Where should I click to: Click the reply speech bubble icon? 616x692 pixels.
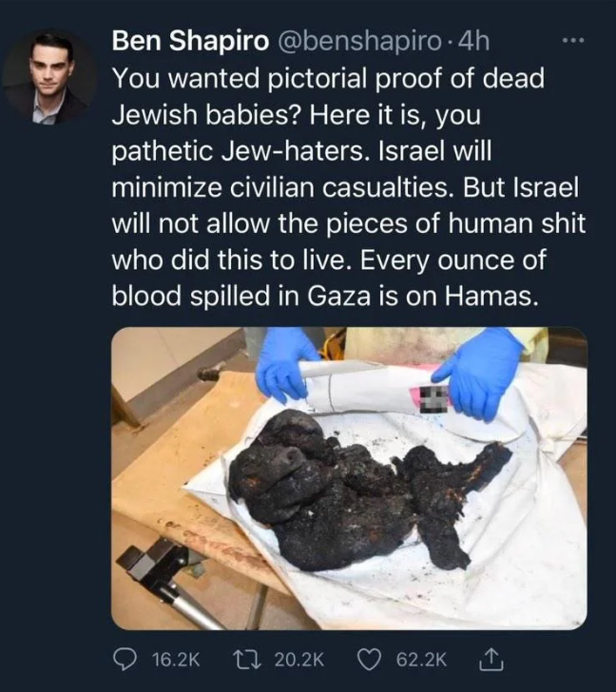click(126, 659)
